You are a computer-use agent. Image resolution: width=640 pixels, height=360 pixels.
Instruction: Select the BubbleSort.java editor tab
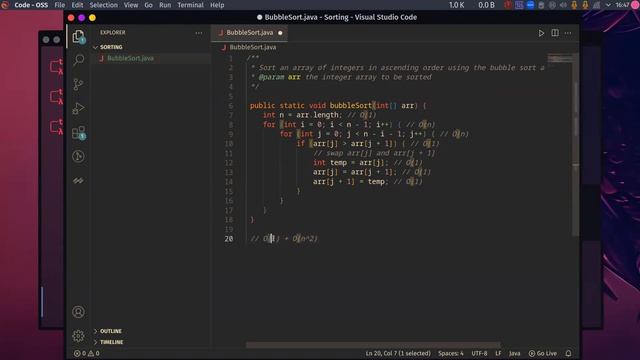click(x=249, y=33)
